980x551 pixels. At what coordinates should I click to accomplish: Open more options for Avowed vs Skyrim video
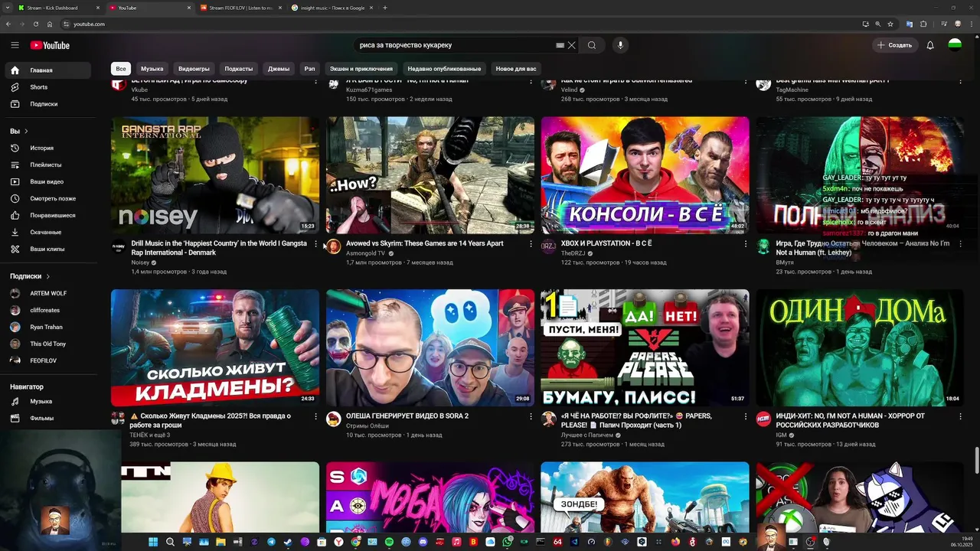pyautogui.click(x=531, y=244)
